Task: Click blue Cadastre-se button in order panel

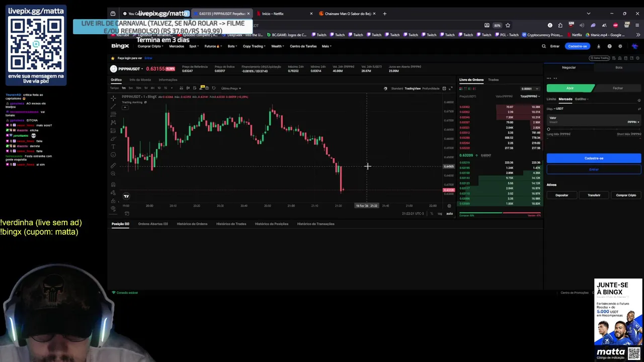Action: (x=594, y=158)
